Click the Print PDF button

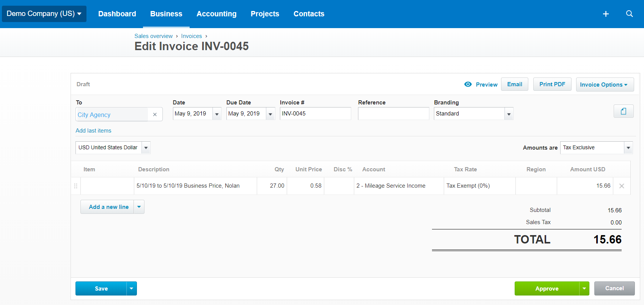[552, 84]
